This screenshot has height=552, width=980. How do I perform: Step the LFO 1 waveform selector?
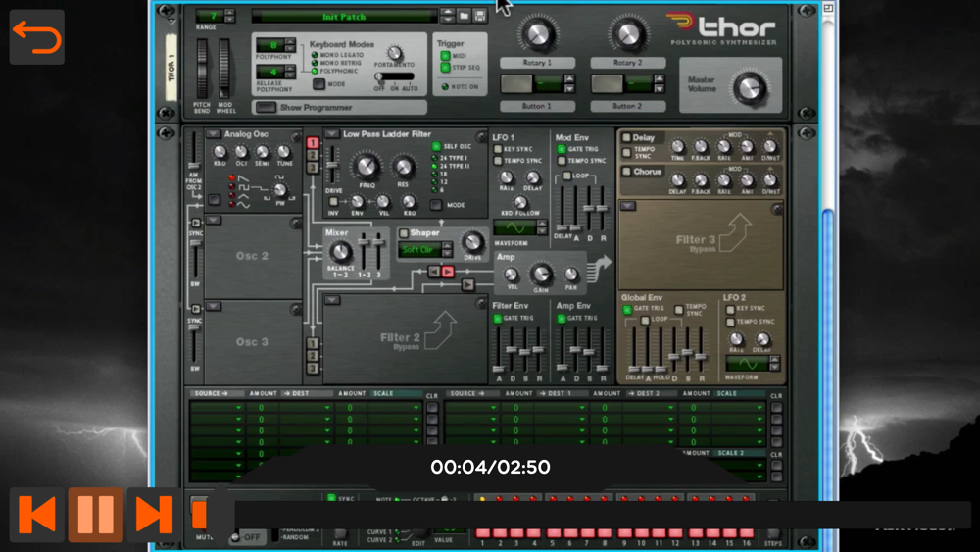pyautogui.click(x=542, y=227)
